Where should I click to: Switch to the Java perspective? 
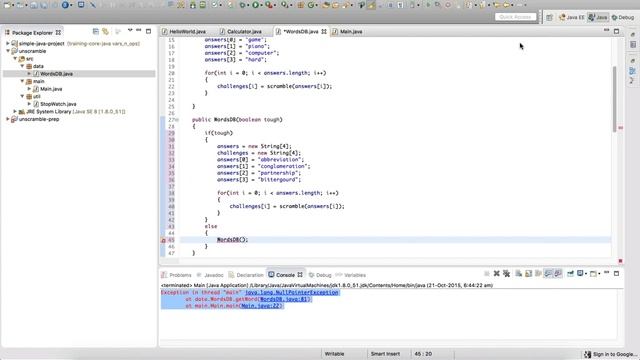[598, 17]
